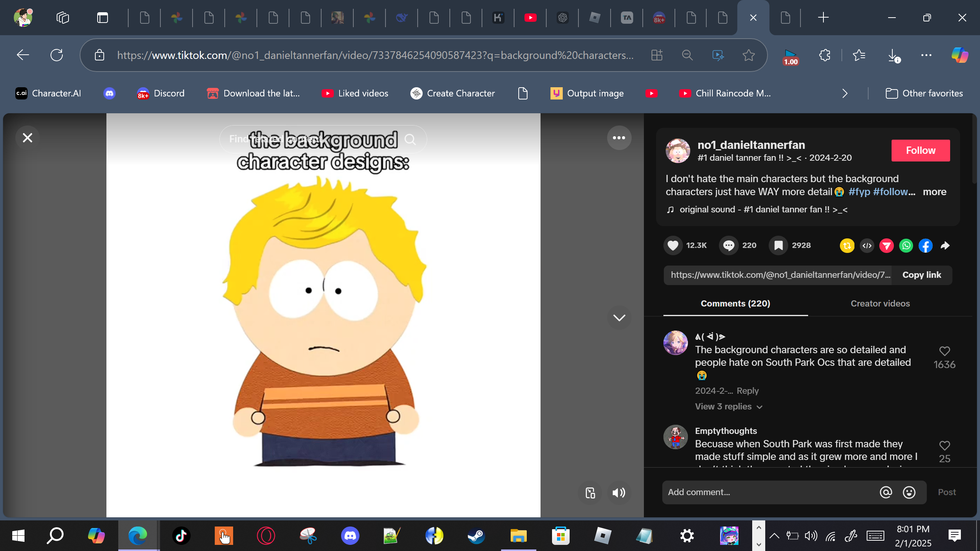Screen dimensions: 980x551
Task: Open emoji picker in comment box
Action: (909, 492)
